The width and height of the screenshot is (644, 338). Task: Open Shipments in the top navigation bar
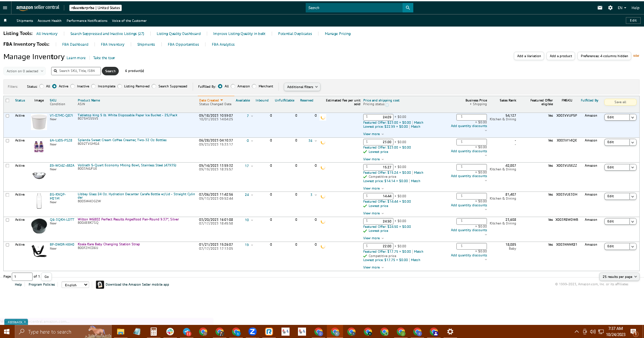coord(25,21)
